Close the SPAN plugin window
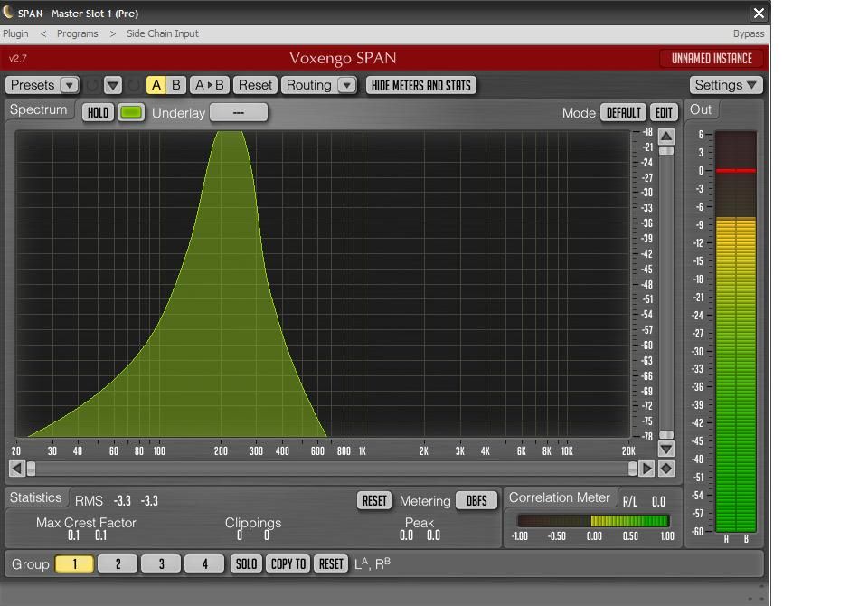 (759, 13)
